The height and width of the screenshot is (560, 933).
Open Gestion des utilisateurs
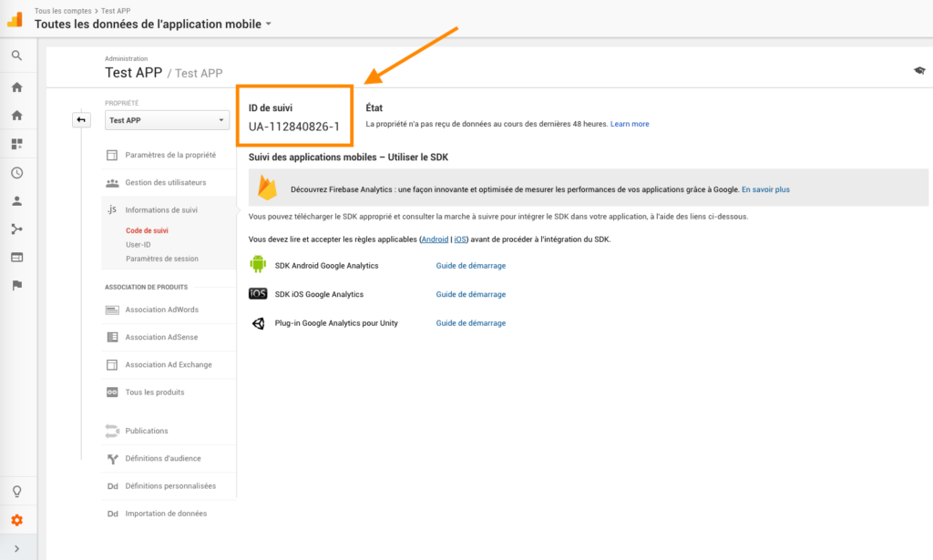point(166,182)
